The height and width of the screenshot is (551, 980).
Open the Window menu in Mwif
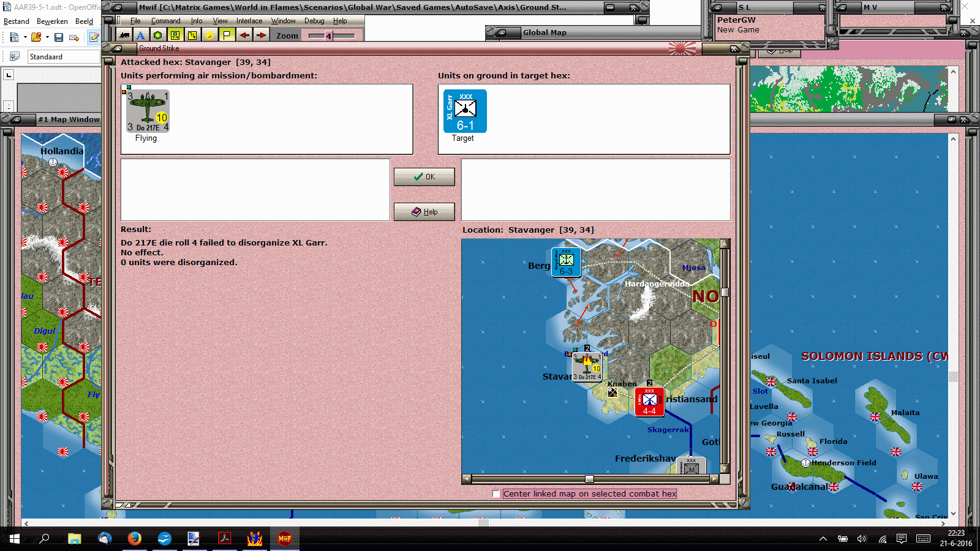click(x=284, y=21)
